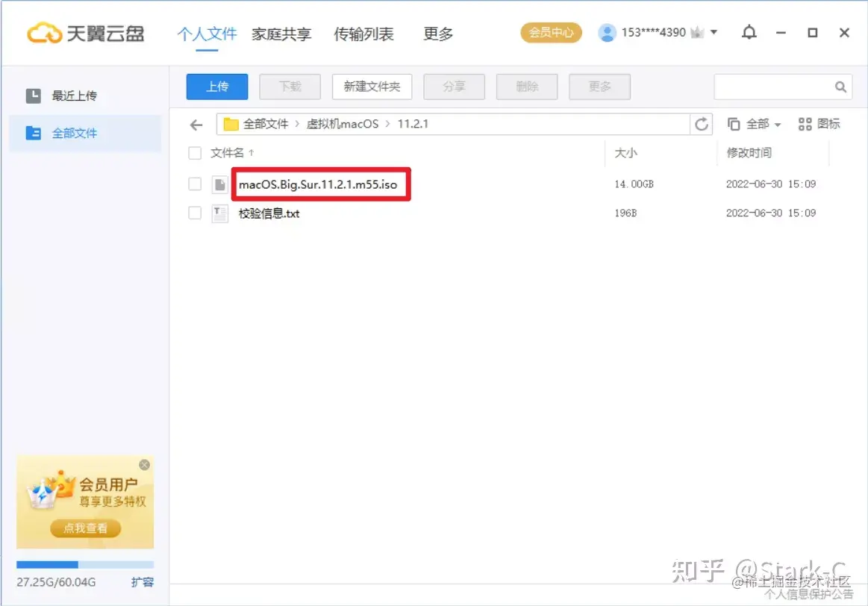Click the 校验信息.txt file icon
Screen dimensions: 868x606
click(219, 213)
